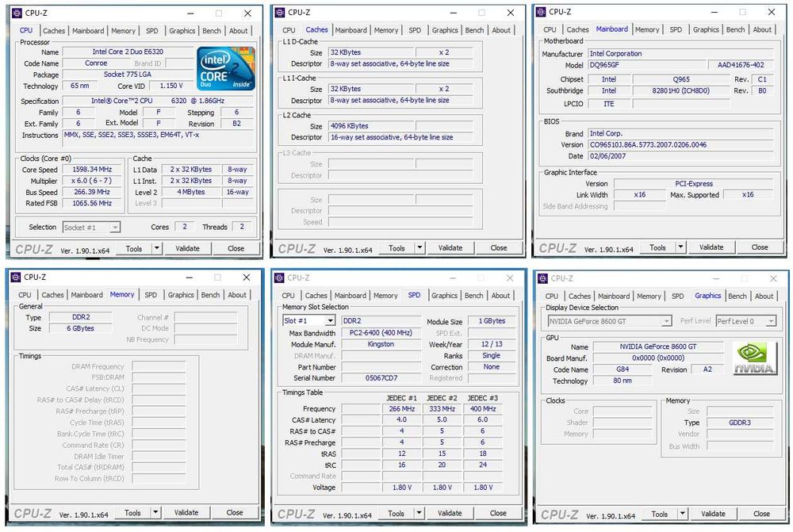Select Graphics tab in Memory window
This screenshot has height=532, width=793.
pos(181,295)
